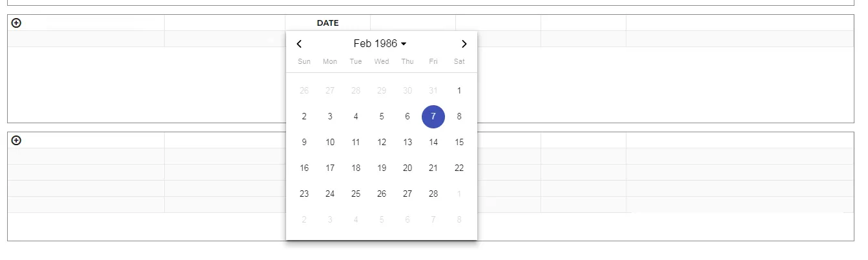This screenshot has height=260, width=868.
Task: Select February 2 in the calendar
Action: (304, 117)
